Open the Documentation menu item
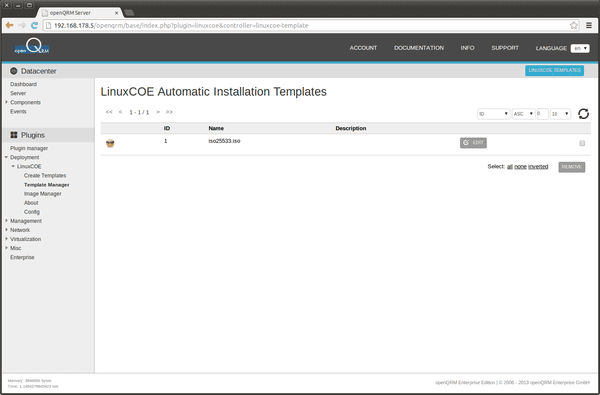Image resolution: width=600 pixels, height=395 pixels. tap(419, 48)
